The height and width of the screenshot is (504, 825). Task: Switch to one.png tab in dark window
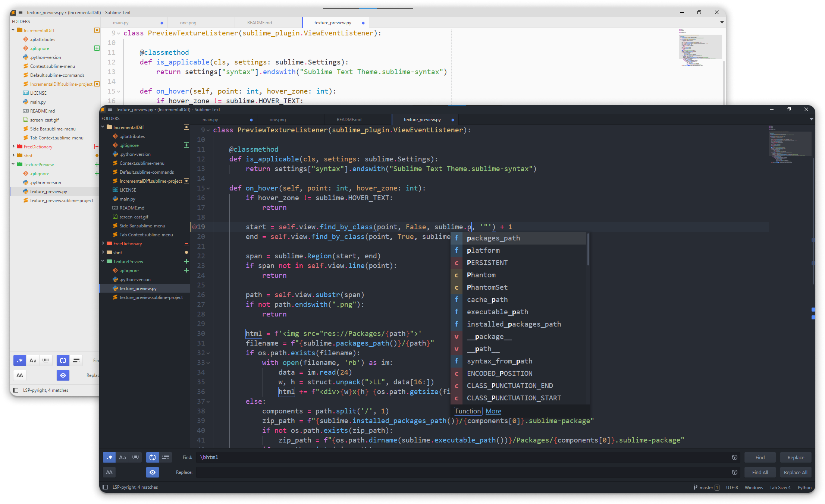point(291,120)
